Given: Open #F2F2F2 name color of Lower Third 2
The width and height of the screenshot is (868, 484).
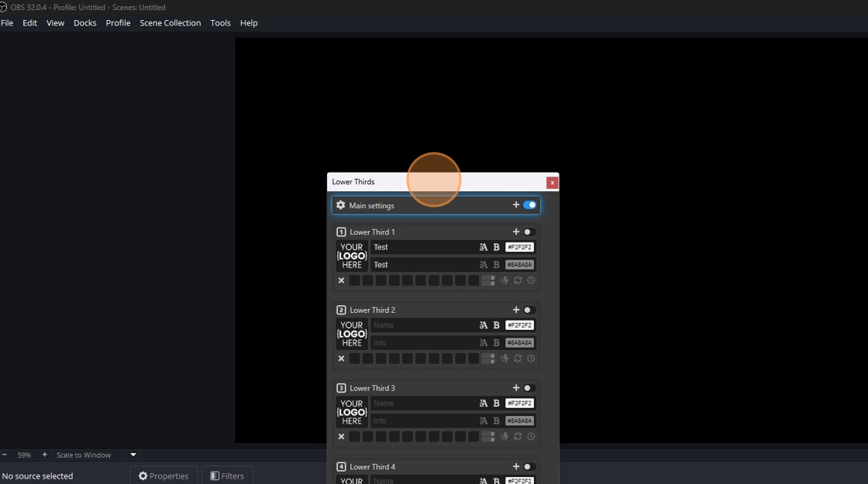Looking at the screenshot, I should (519, 325).
